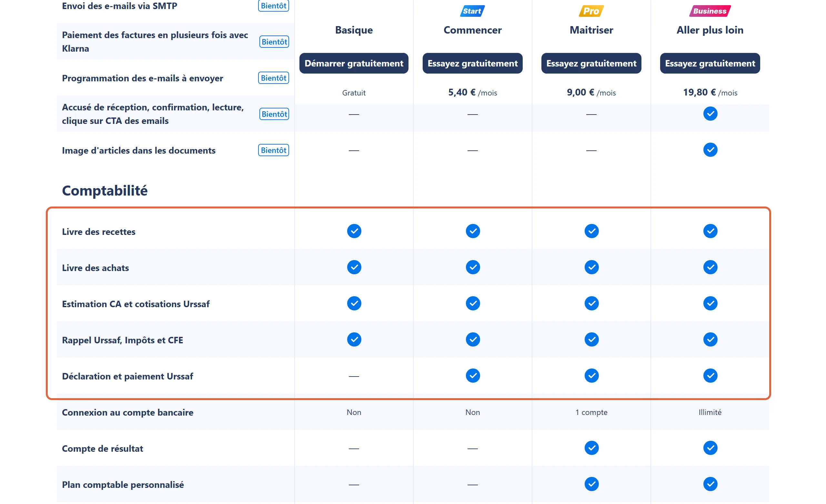Click Business checkmark for Accusé de réception row
826x504 pixels.
click(710, 114)
